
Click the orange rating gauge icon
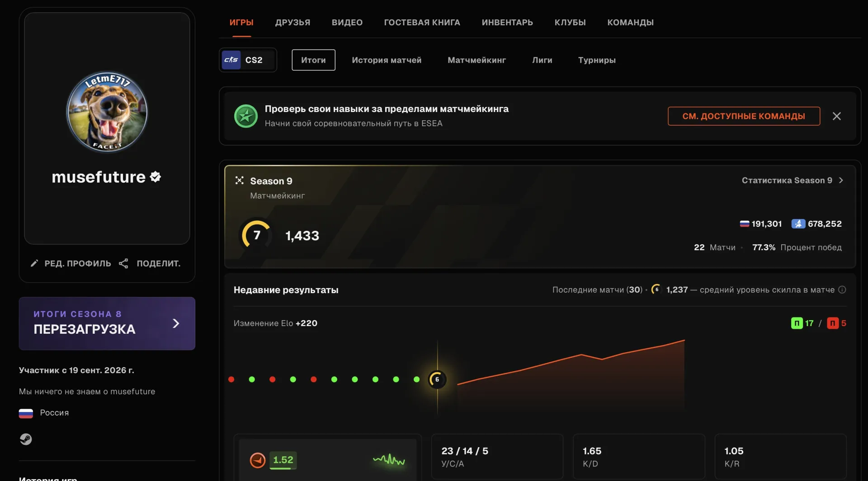coord(258,460)
